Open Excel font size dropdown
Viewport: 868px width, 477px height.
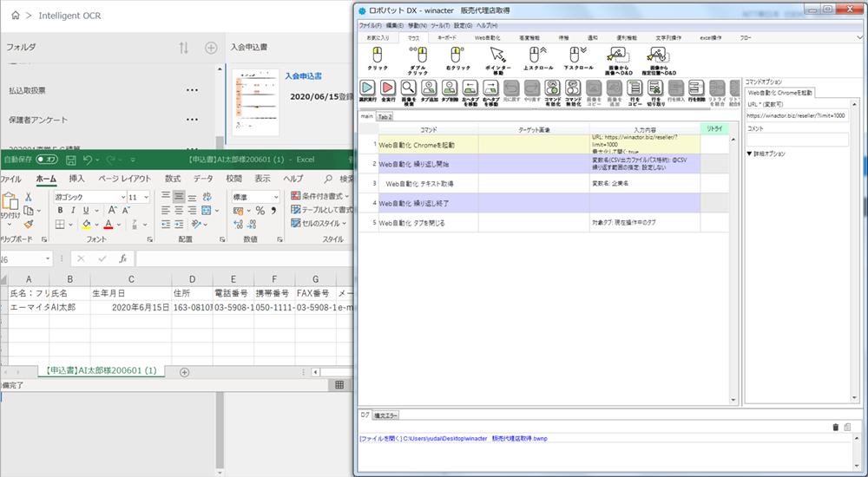146,197
